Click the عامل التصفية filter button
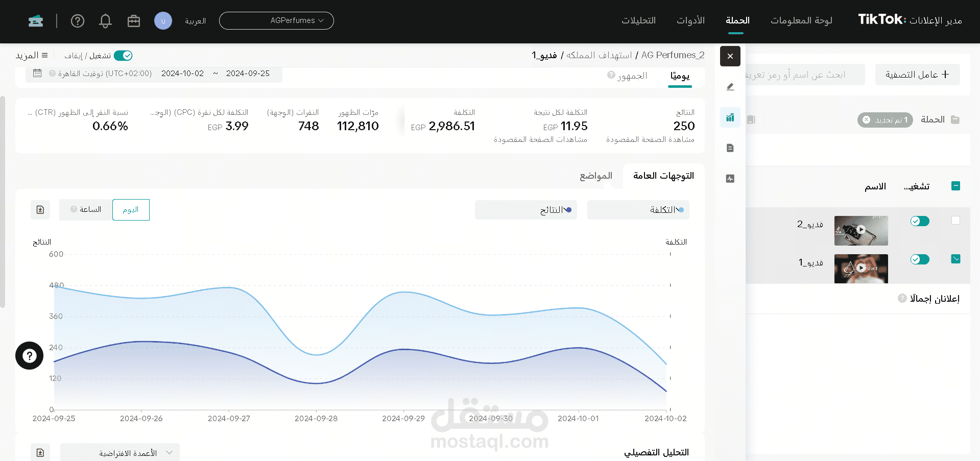The width and height of the screenshot is (980, 461). 917,75
